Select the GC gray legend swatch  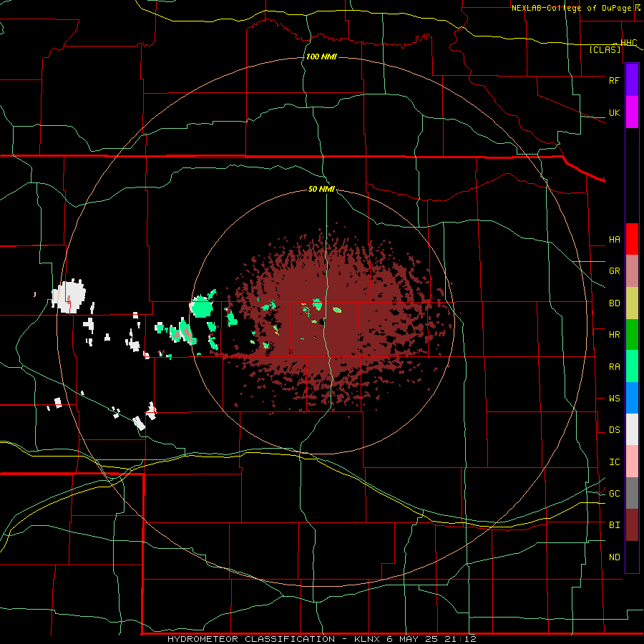pyautogui.click(x=632, y=493)
